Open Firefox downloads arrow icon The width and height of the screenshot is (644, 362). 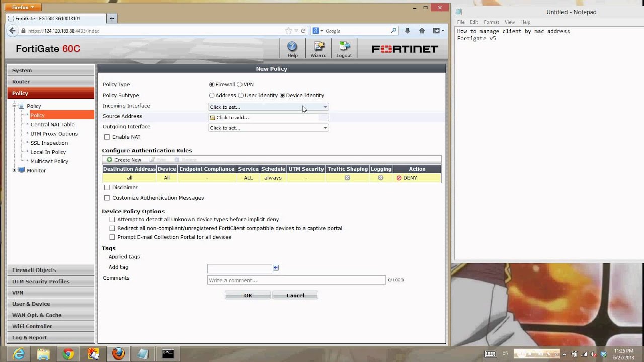[x=408, y=31]
